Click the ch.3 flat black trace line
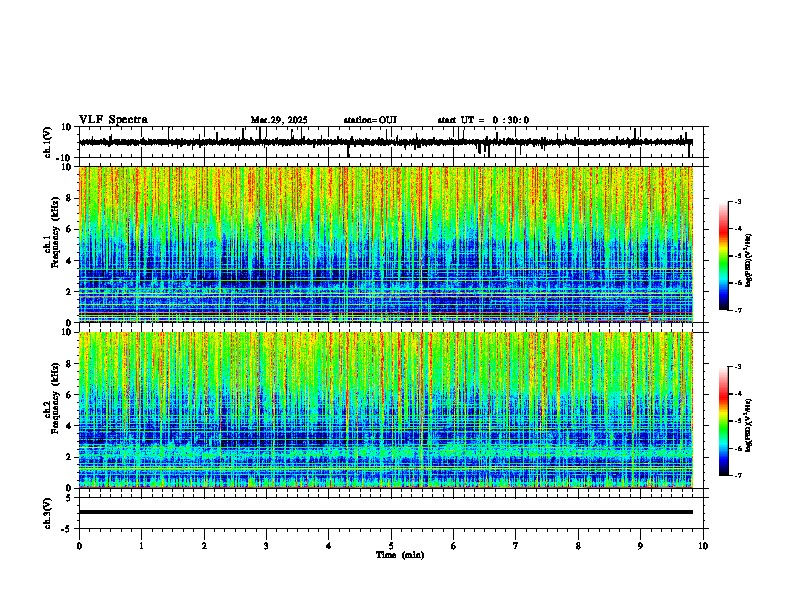 point(386,512)
